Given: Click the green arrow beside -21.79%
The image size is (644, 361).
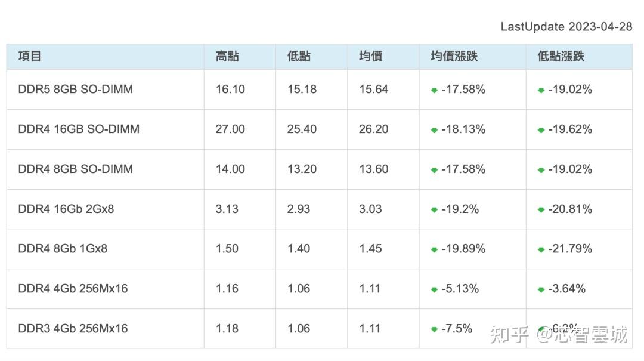Looking at the screenshot, I should coord(541,249).
